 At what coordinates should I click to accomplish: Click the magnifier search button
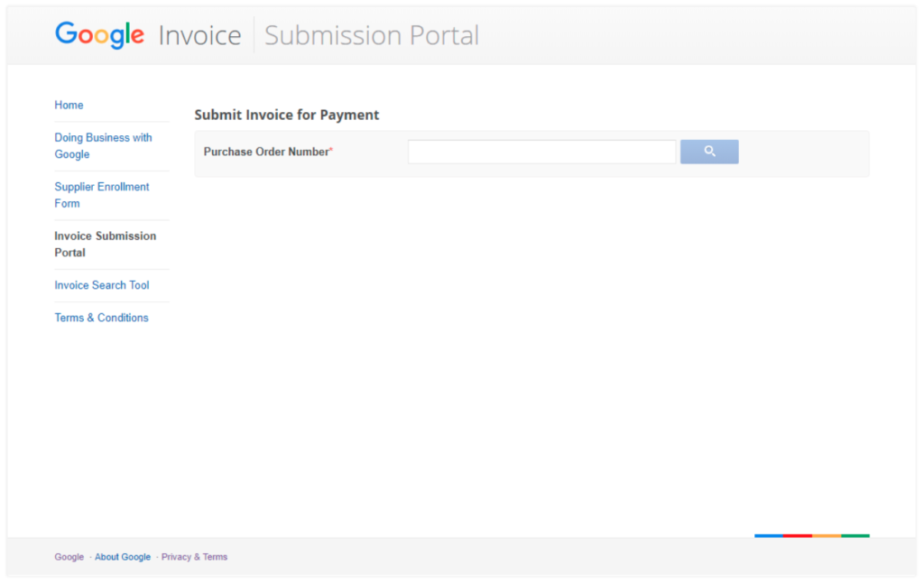pos(709,152)
